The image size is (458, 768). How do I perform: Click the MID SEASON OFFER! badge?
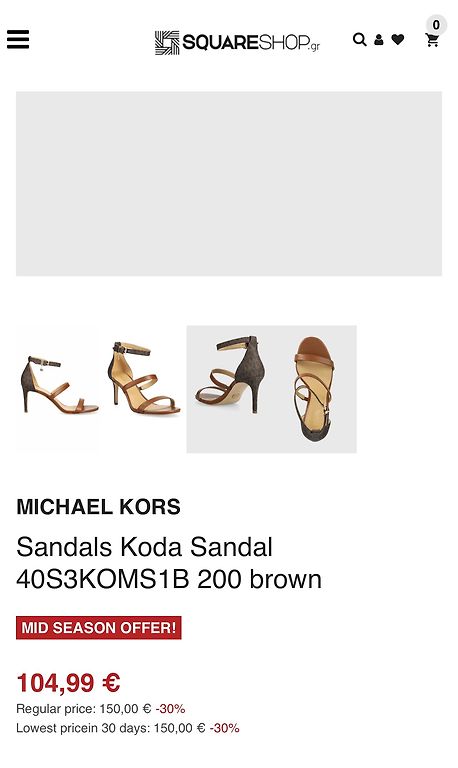pos(98,628)
